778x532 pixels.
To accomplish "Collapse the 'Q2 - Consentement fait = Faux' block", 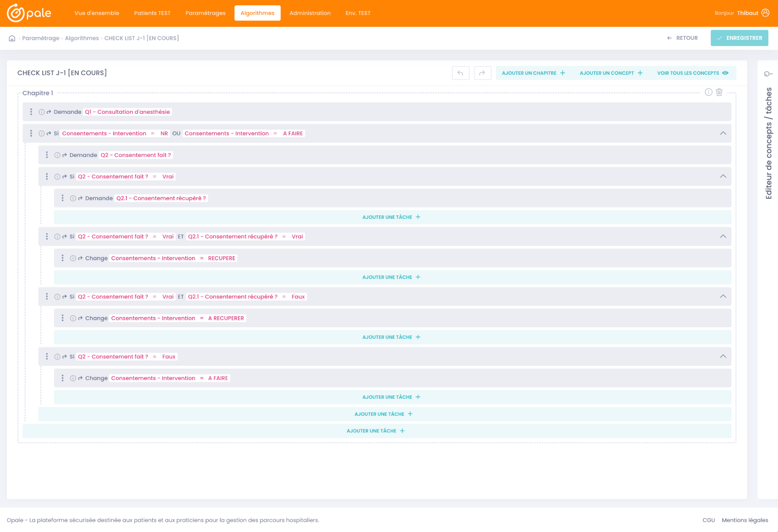I will pos(723,356).
